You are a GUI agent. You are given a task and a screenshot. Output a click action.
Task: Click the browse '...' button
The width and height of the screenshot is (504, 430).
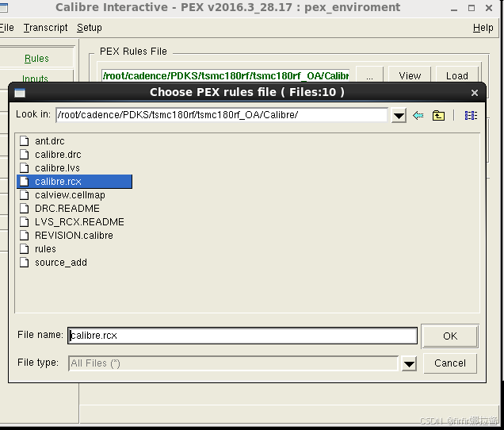coord(369,76)
